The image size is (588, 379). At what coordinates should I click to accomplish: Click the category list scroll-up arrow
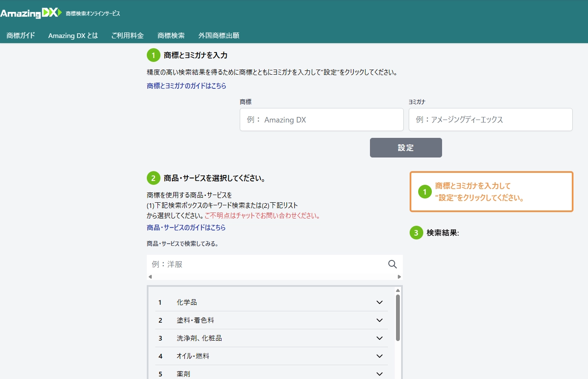tap(398, 291)
